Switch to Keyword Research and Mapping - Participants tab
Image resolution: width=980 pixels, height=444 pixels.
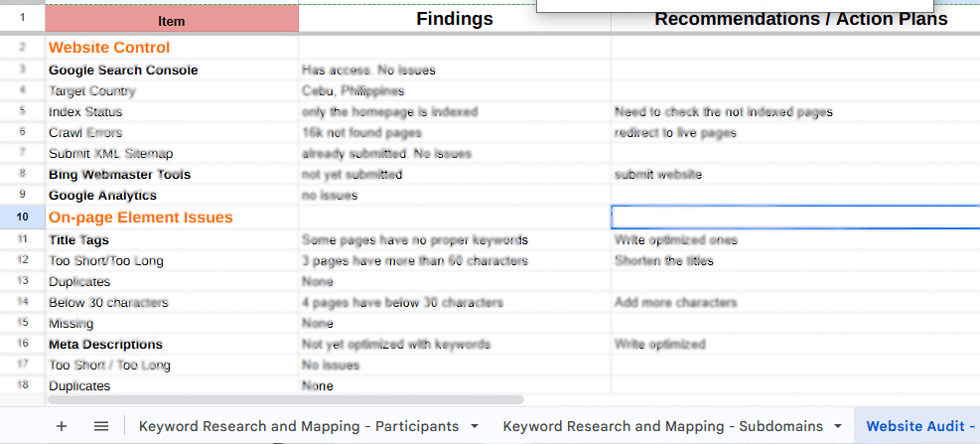tap(298, 426)
